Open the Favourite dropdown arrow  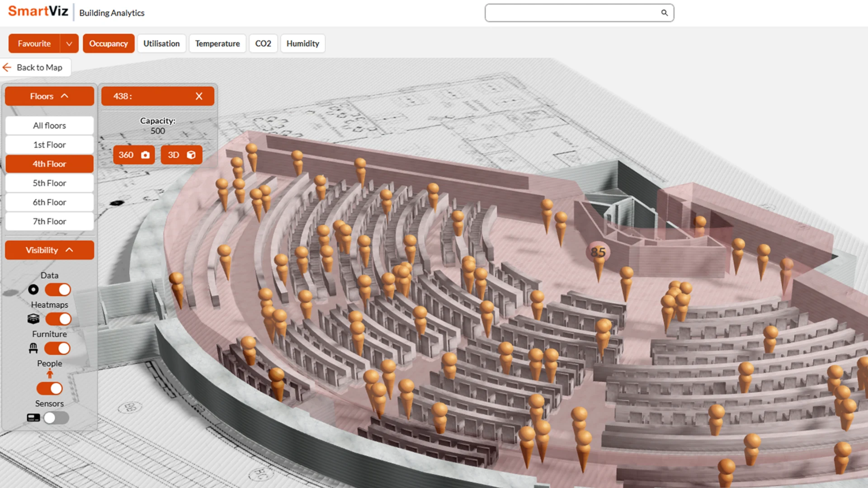coord(69,43)
